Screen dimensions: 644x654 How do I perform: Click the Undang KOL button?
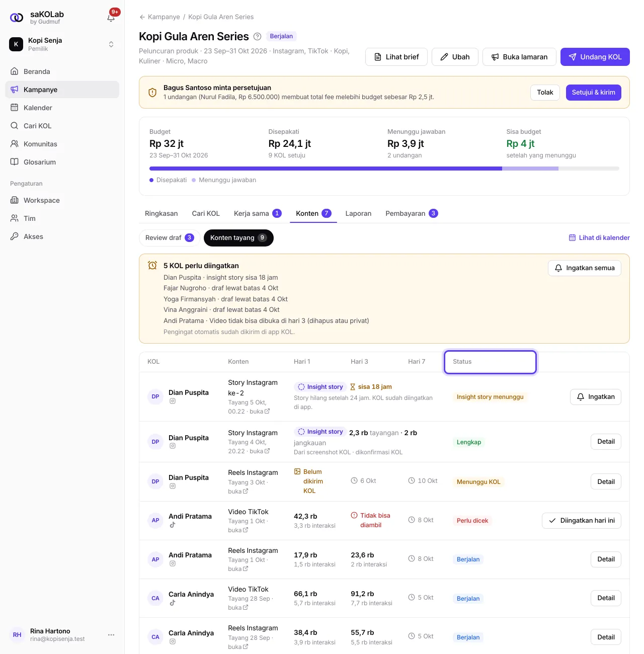(x=595, y=57)
